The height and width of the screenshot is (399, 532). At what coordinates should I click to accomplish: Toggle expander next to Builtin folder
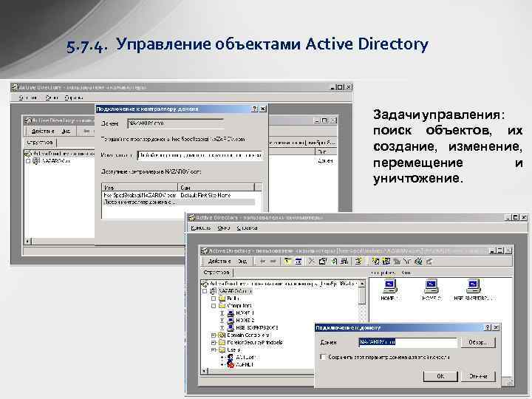[214, 299]
